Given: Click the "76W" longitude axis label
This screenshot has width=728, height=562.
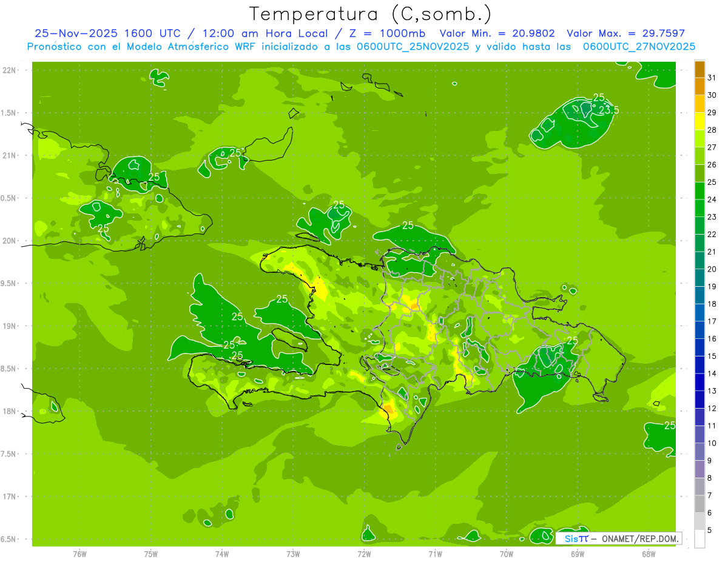Looking at the screenshot, I should coord(79,554).
